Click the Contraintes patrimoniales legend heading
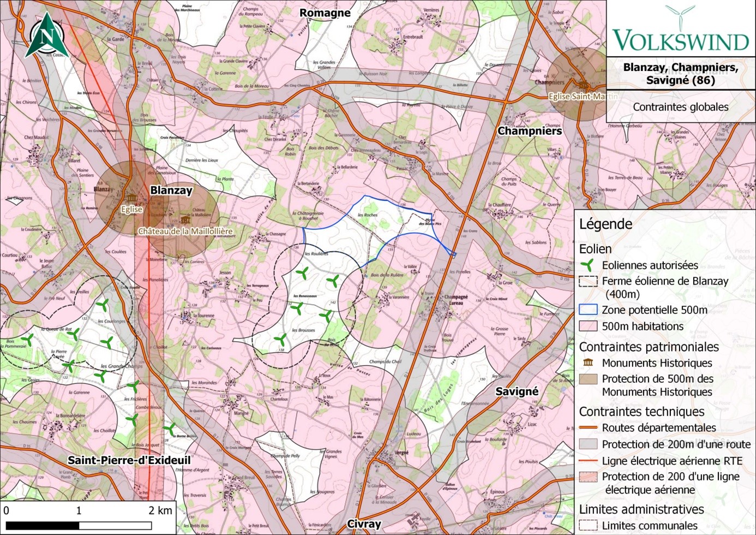The image size is (756, 535). point(649,347)
